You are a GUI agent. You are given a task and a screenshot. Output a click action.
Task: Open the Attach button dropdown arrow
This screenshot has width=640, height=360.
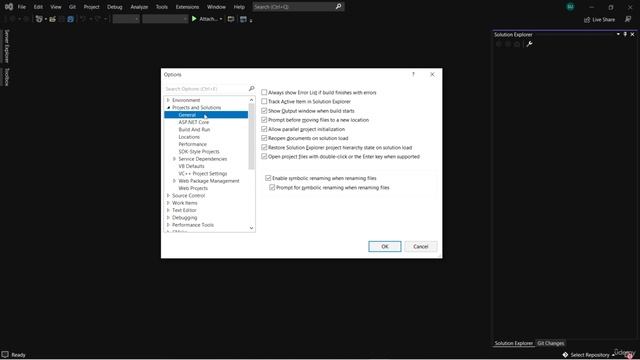coord(221,19)
